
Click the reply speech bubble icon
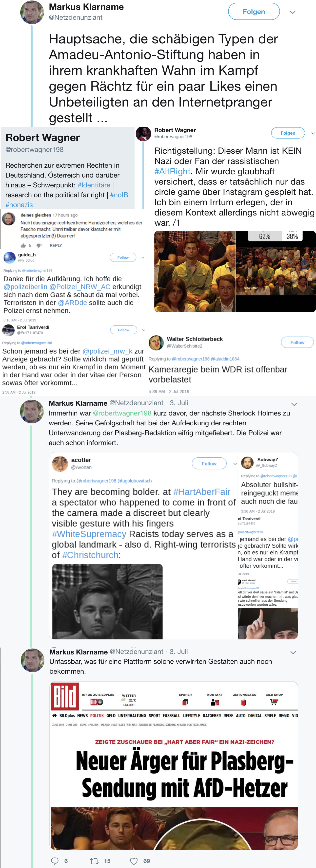tap(55, 861)
